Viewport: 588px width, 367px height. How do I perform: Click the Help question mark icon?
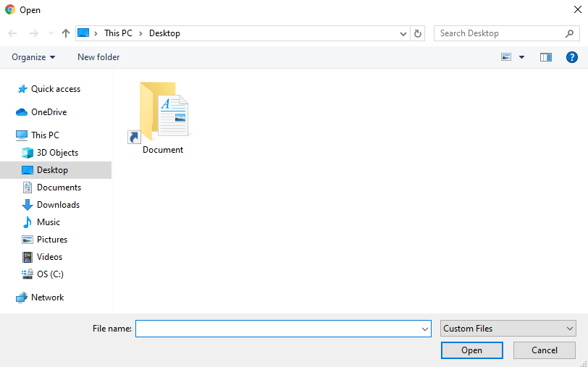(x=571, y=57)
